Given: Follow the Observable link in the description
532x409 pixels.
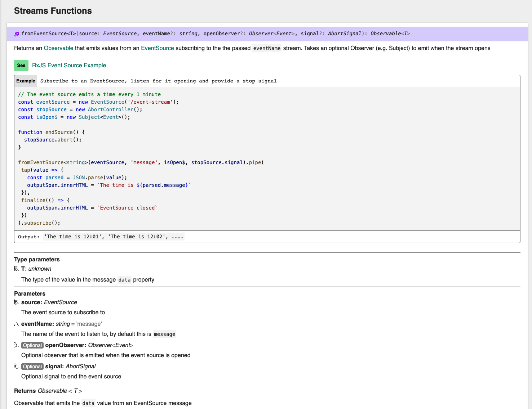Looking at the screenshot, I should coord(58,48).
